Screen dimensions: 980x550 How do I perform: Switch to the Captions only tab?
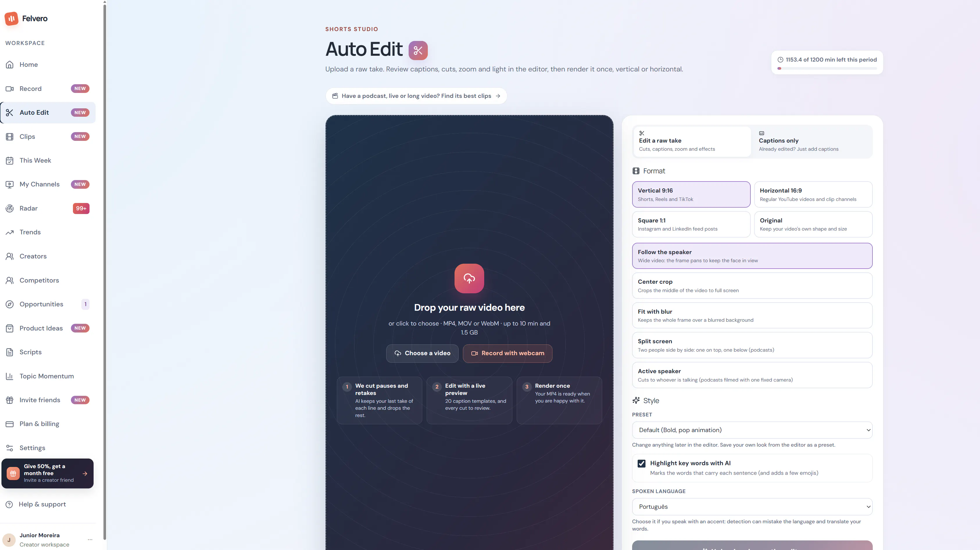(812, 141)
